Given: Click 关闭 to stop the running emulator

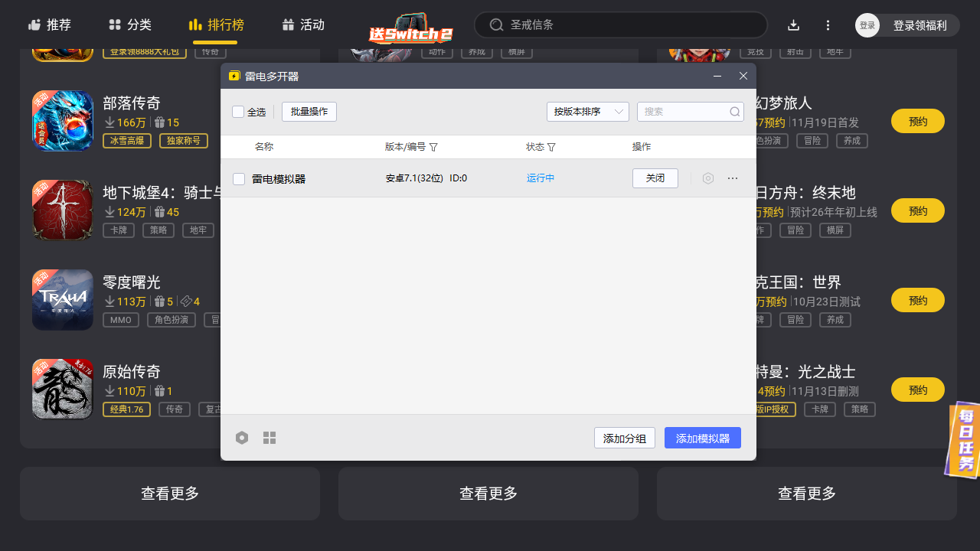Looking at the screenshot, I should coord(655,178).
